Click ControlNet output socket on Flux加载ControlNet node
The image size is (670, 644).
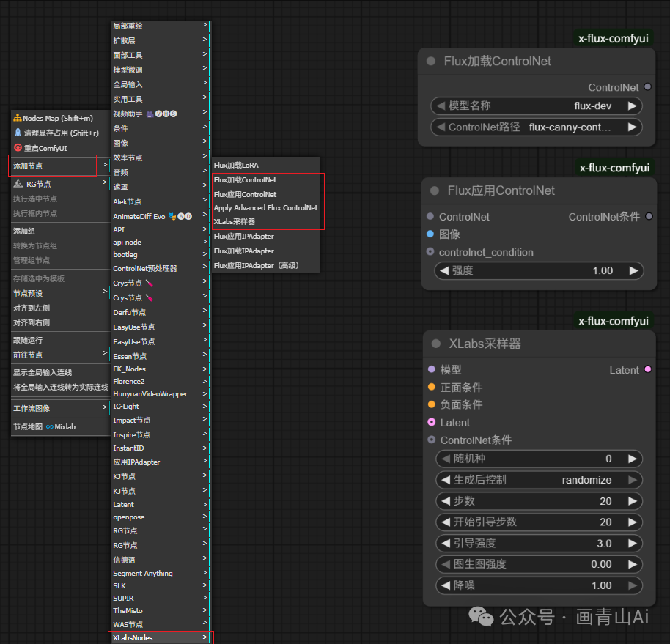pos(647,86)
